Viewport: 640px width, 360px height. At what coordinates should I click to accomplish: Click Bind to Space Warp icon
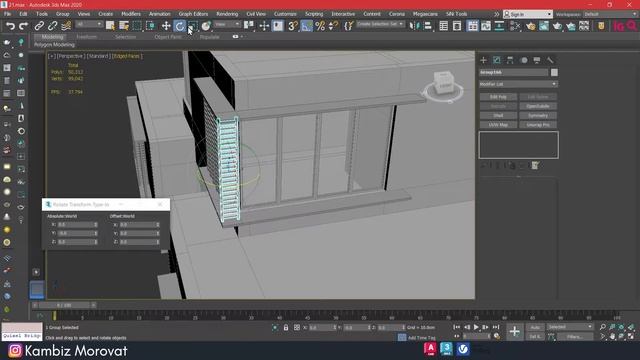66,26
